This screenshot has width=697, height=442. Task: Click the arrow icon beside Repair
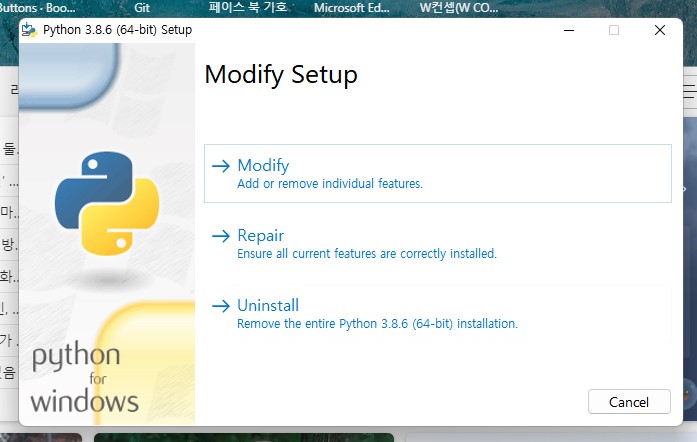[x=221, y=236]
